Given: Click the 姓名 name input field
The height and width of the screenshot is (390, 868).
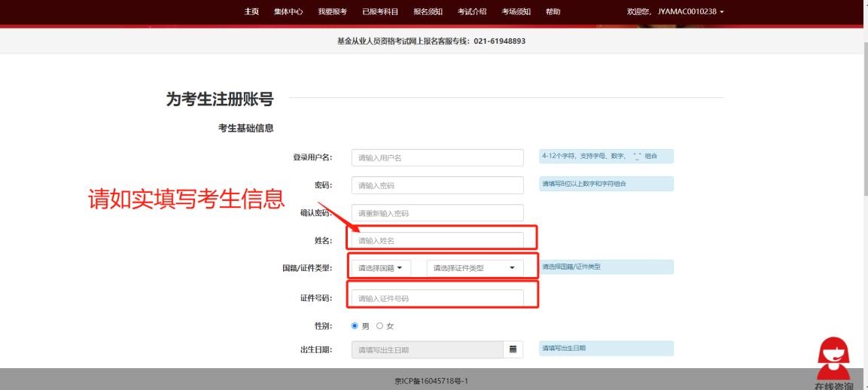Looking at the screenshot, I should [437, 241].
